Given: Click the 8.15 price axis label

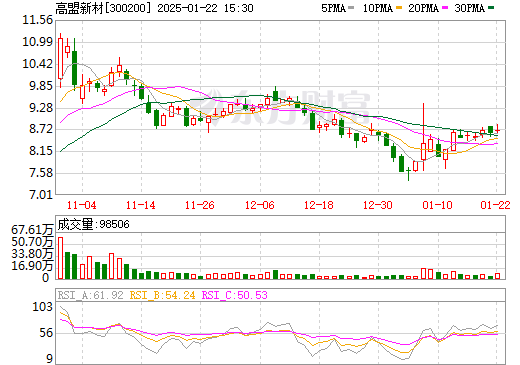Looking at the screenshot, I should point(41,151).
